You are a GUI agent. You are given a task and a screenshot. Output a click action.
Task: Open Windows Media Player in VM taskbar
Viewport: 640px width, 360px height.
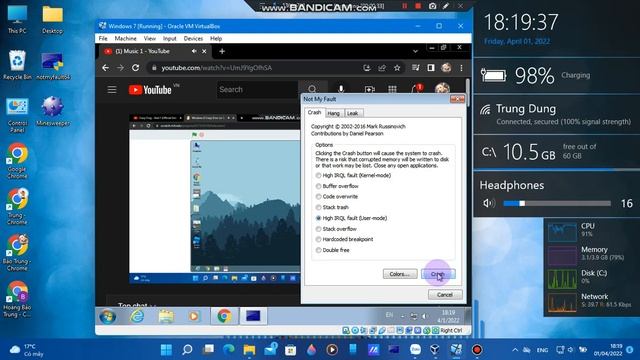pos(194,316)
